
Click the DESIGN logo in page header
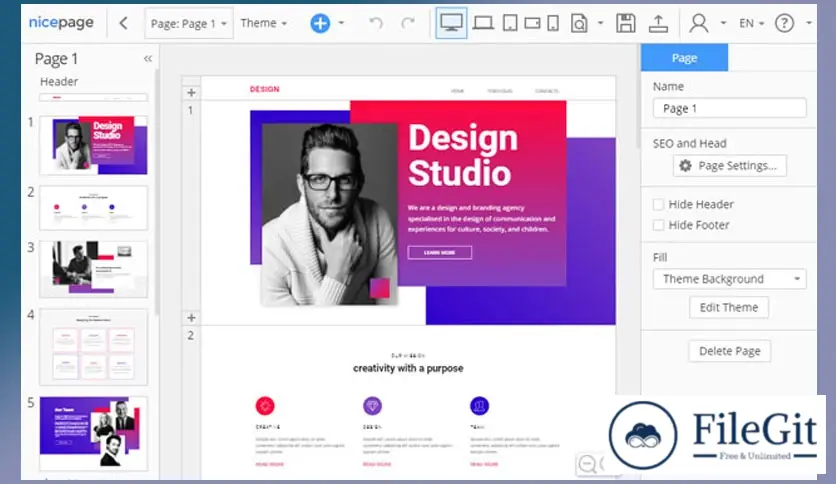coord(264,89)
